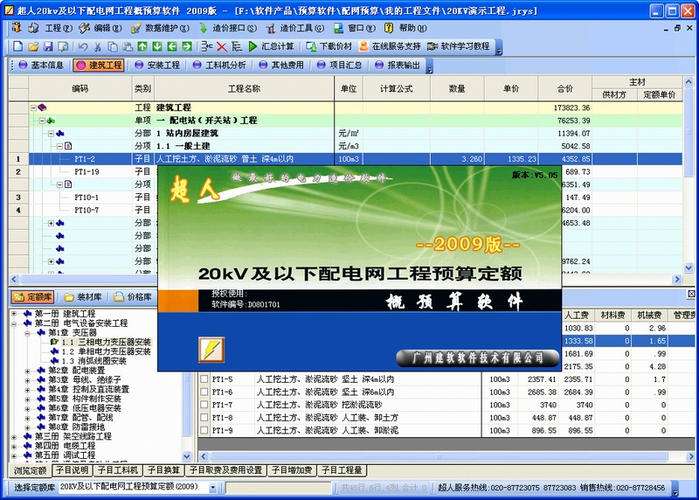The image size is (699, 500).
Task: Click the Save floppy disk icon
Action: pos(48,46)
